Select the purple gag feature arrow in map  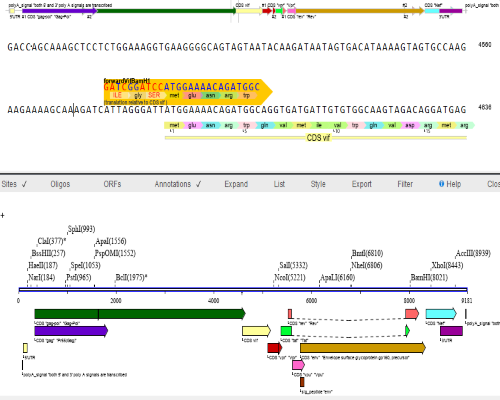click(x=71, y=331)
